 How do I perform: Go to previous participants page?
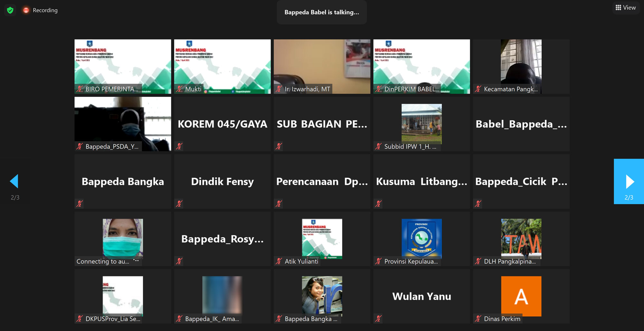(x=14, y=181)
